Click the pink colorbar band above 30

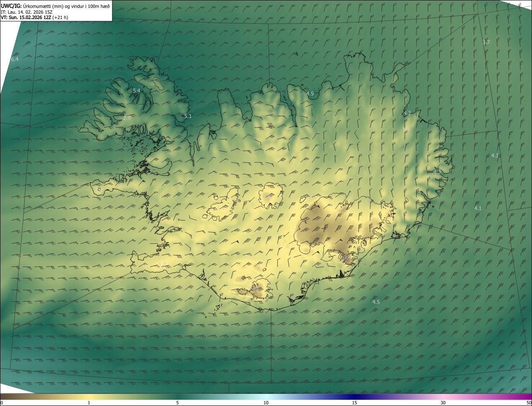coord(443,396)
